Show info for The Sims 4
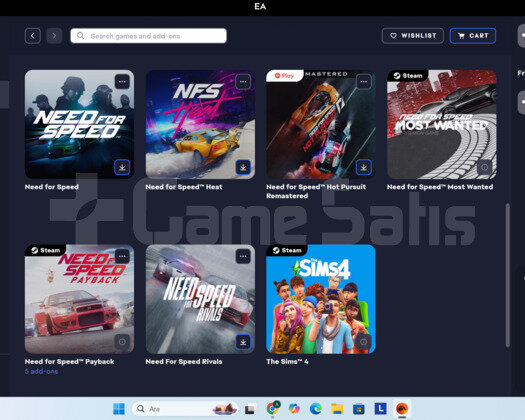The width and height of the screenshot is (525, 420). 364,342
